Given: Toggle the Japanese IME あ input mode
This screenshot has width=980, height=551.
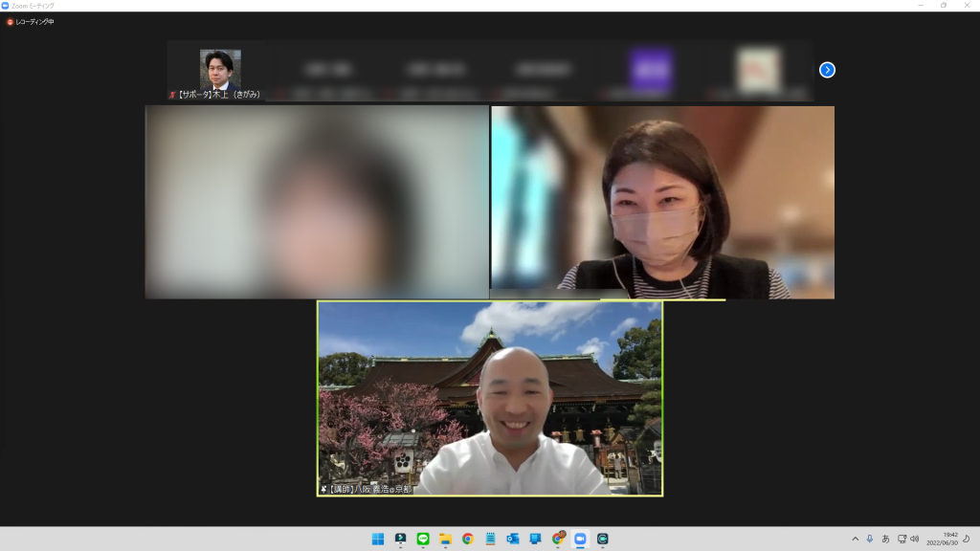Looking at the screenshot, I should (885, 539).
